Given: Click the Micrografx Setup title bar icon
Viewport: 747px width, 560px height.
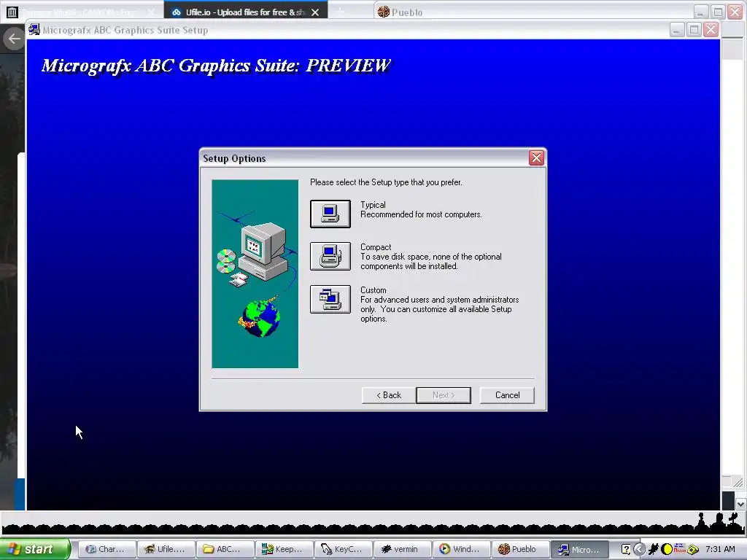Looking at the screenshot, I should pyautogui.click(x=34, y=29).
